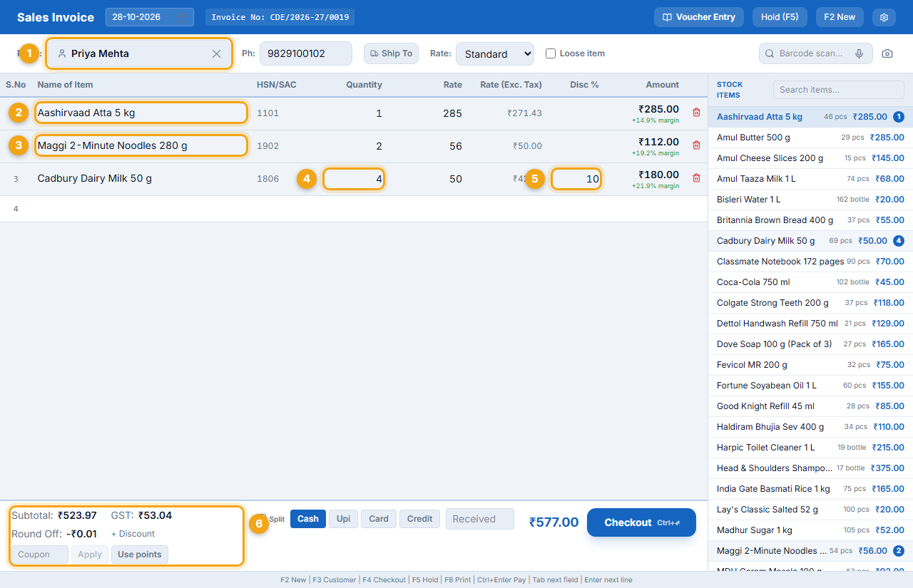Open the settings gear in the header
Image resolution: width=913 pixels, height=588 pixels.
[884, 17]
